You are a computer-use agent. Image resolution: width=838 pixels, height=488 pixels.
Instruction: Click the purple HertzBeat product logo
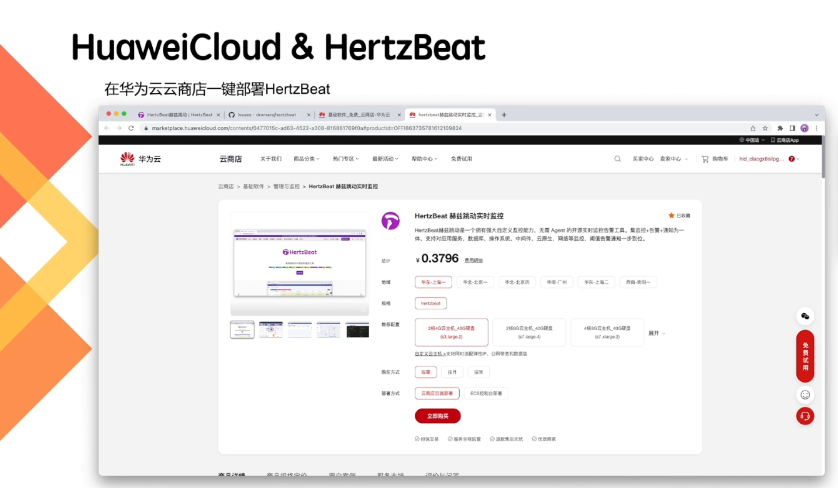click(x=390, y=220)
